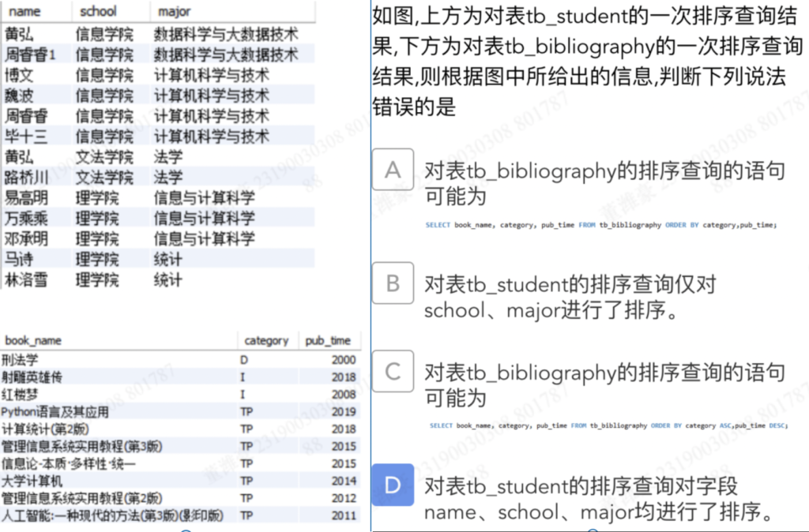Click option B's text about school、major sorting

[569, 298]
